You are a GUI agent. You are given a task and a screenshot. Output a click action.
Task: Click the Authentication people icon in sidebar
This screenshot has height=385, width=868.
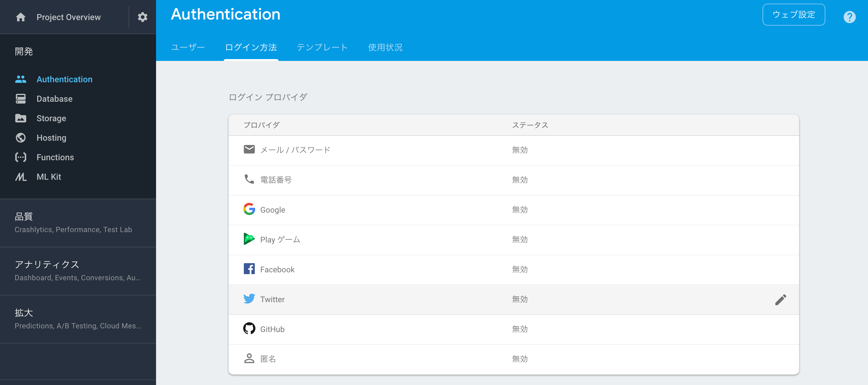(x=20, y=79)
